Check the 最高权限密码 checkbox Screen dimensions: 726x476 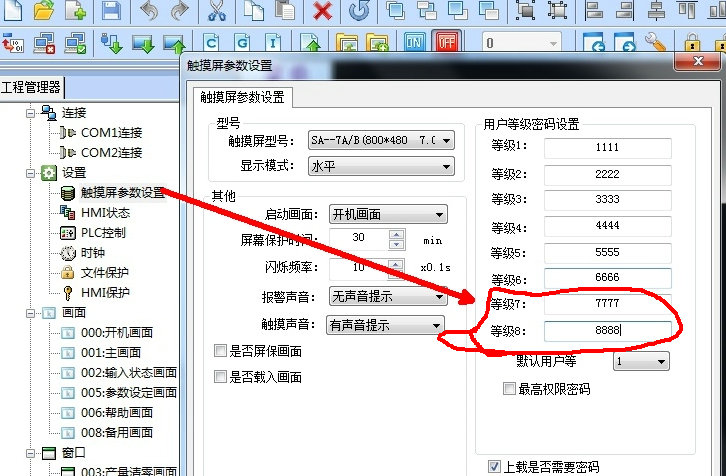coord(510,388)
